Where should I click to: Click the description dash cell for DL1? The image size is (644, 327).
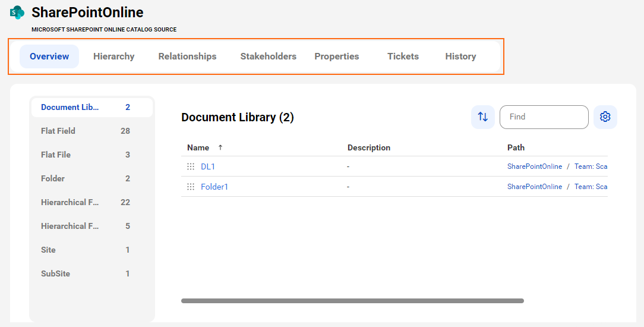click(x=348, y=166)
